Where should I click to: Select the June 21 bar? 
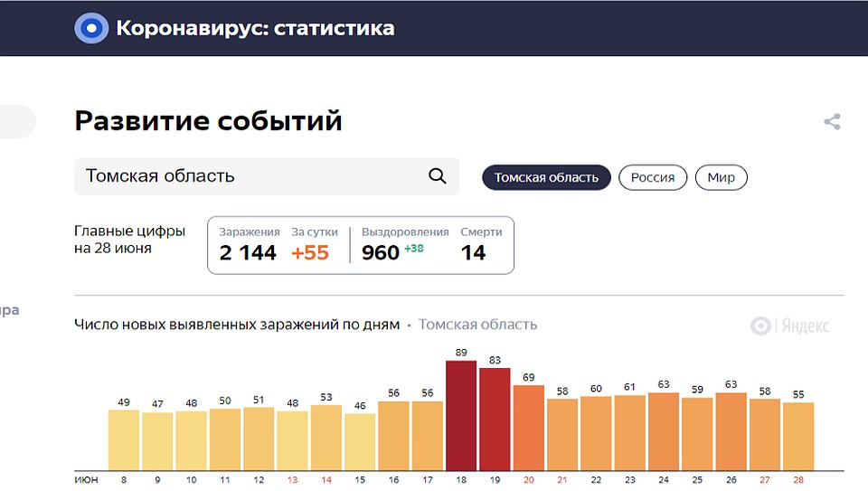(x=562, y=435)
